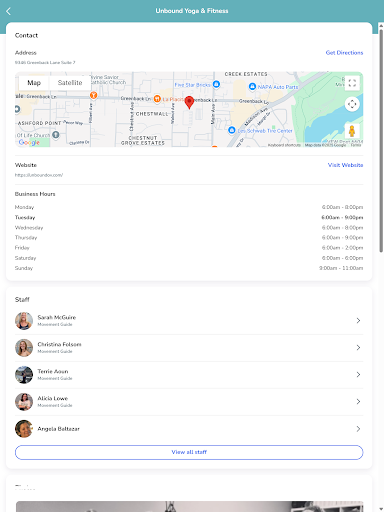The height and width of the screenshot is (512, 384).
Task: Open Alicia Lowe's staff entry
Action: (x=189, y=401)
